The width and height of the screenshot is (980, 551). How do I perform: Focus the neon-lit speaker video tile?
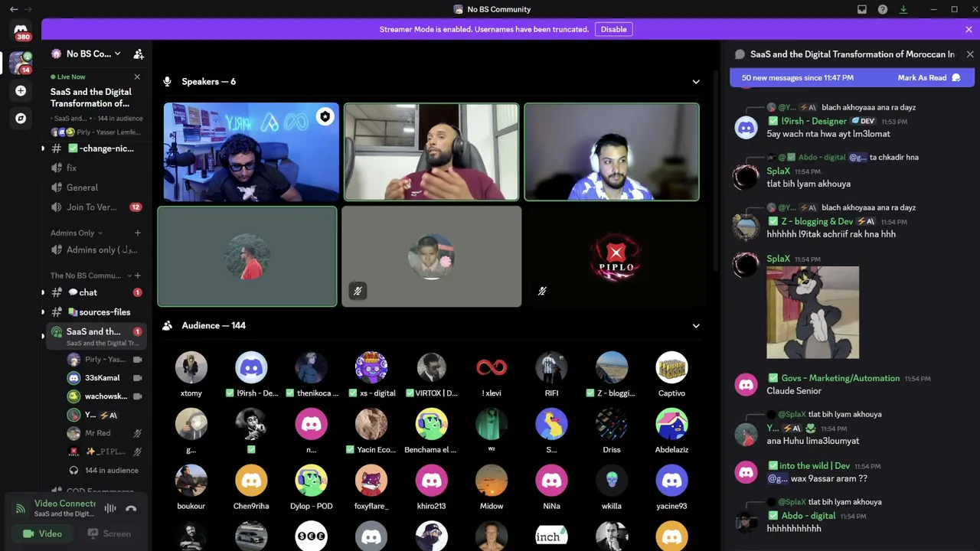pos(250,152)
